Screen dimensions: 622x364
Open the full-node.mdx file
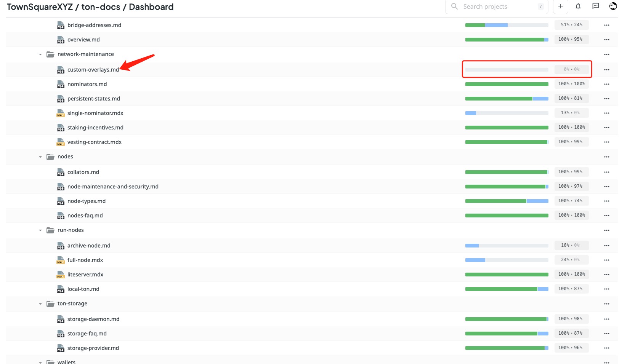[85, 260]
